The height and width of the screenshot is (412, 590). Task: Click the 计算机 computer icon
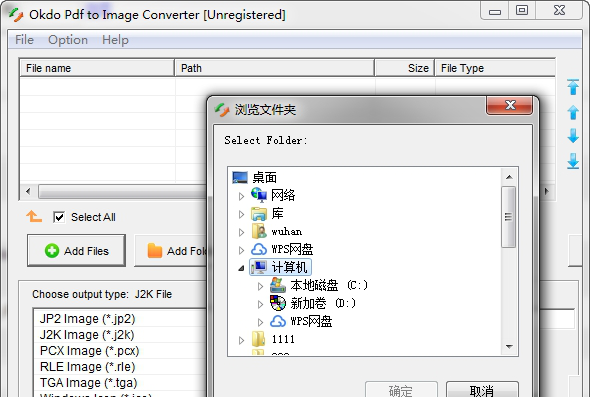(259, 267)
